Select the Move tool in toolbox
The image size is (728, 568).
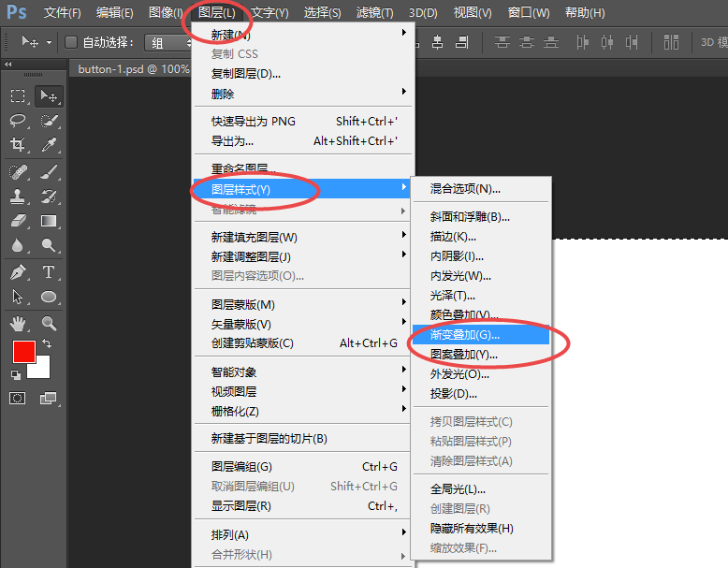coord(49,95)
